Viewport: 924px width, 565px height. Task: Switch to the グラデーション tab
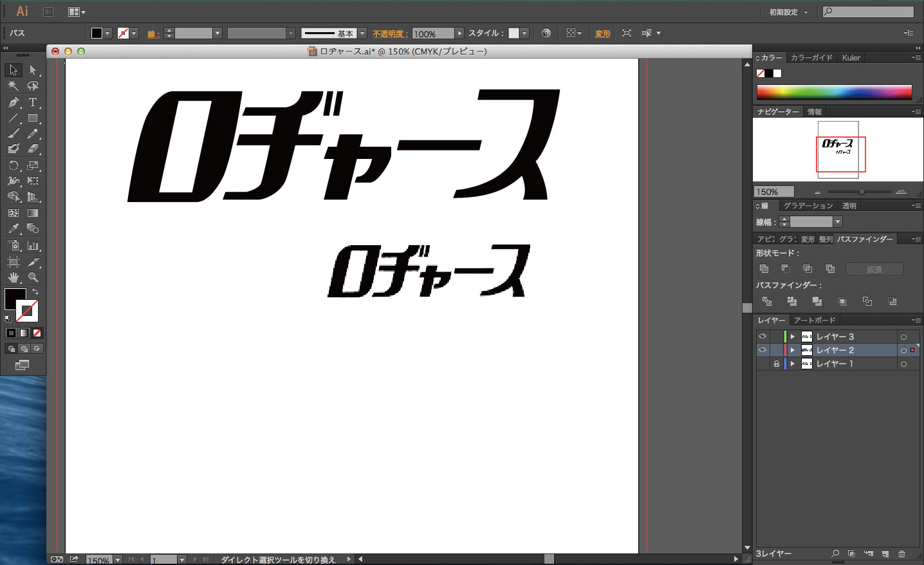pyautogui.click(x=808, y=206)
